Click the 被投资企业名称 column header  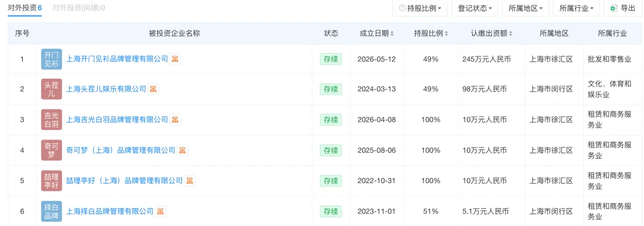click(175, 34)
